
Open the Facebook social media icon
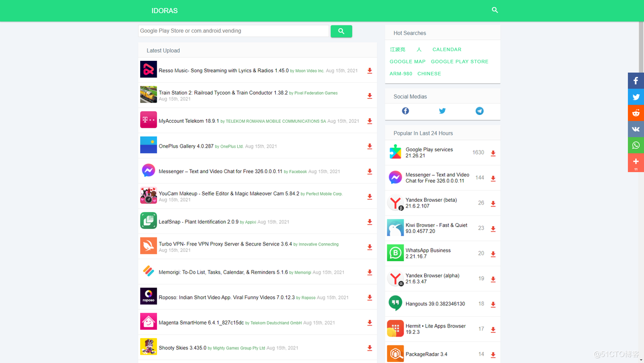coord(405,111)
